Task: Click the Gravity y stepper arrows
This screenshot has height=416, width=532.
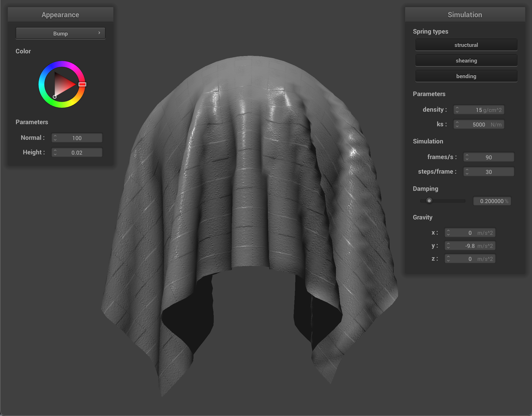Action: pos(448,245)
